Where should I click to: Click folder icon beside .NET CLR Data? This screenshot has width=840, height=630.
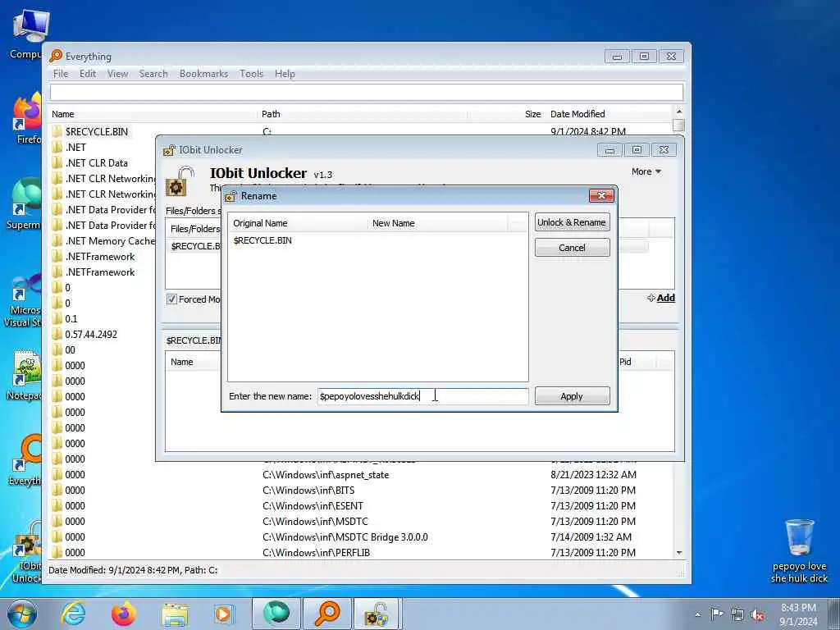tap(57, 163)
